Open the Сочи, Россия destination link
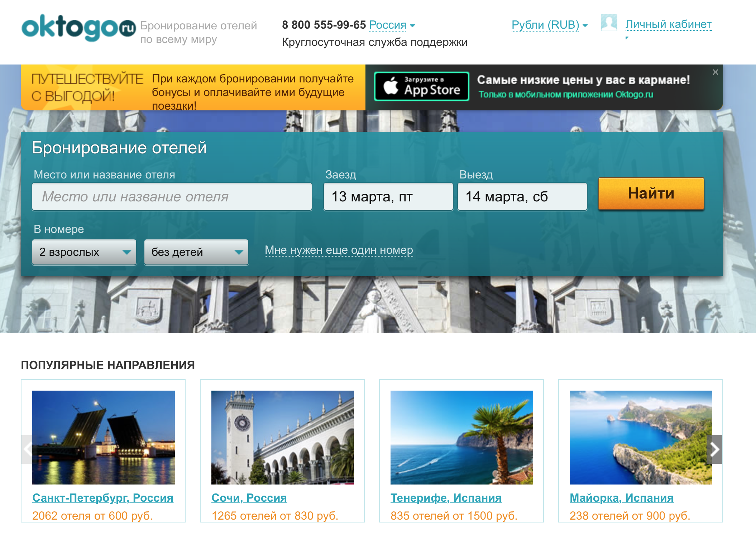 249,498
